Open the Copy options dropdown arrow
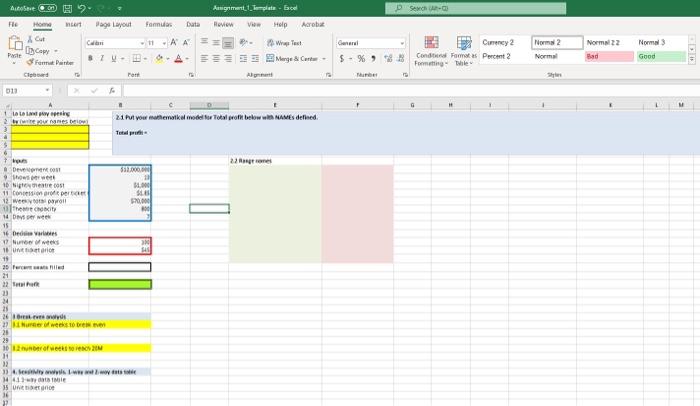The height and width of the screenshot is (406, 700). coord(56,51)
